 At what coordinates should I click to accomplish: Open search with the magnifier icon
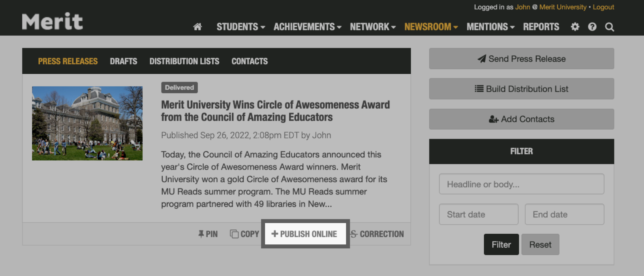click(x=610, y=26)
